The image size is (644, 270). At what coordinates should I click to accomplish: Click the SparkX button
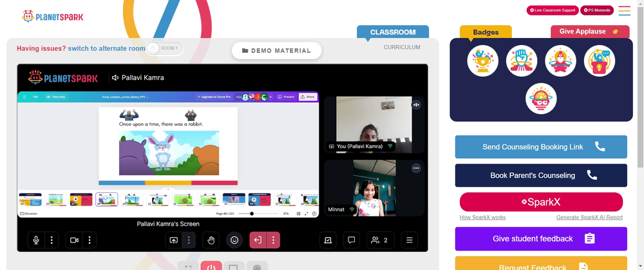click(541, 202)
